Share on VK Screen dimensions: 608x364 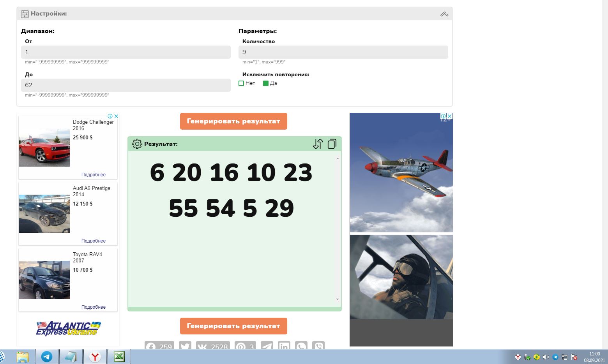pos(213,346)
